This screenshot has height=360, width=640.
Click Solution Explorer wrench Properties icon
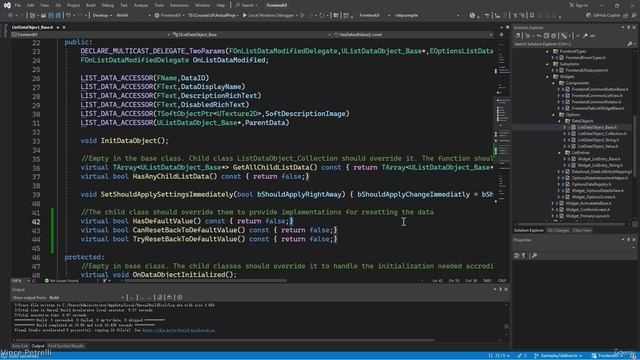pos(585,36)
